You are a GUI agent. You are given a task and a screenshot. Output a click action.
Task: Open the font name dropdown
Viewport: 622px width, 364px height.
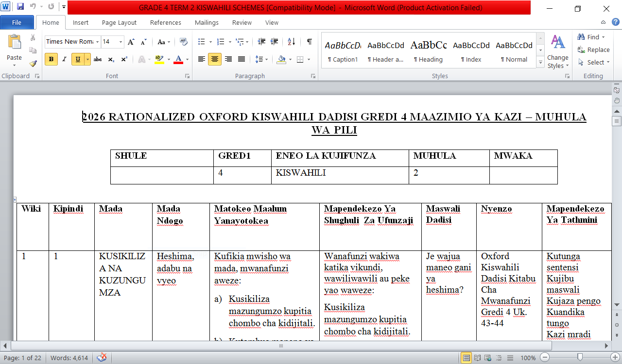point(98,42)
